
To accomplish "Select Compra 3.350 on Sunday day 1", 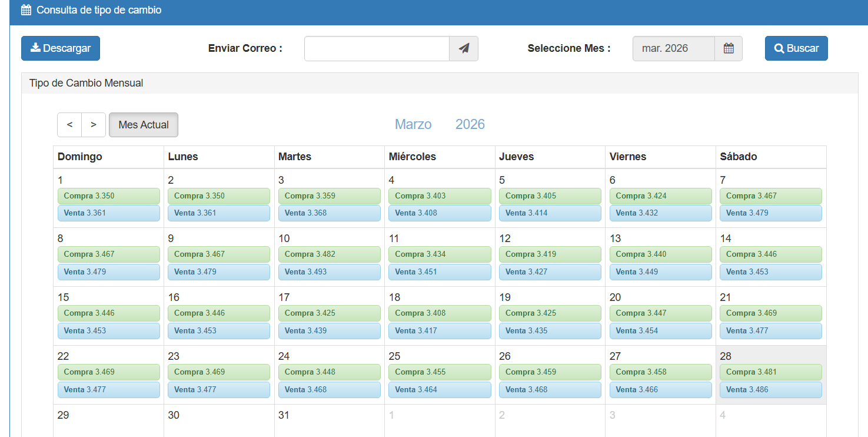I will [x=109, y=196].
